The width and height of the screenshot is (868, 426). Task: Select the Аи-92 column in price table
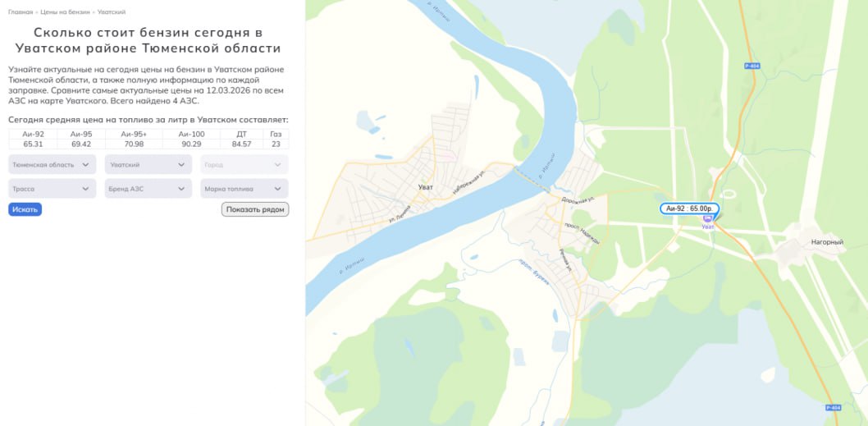[x=33, y=134]
